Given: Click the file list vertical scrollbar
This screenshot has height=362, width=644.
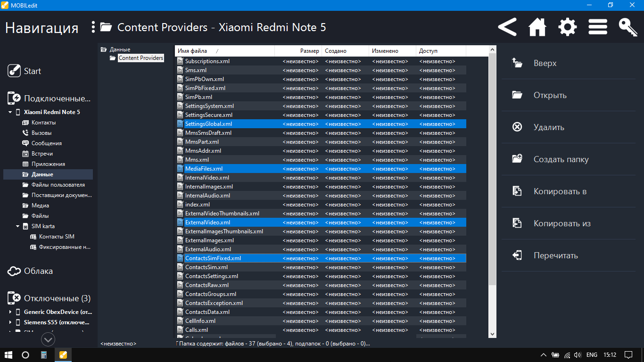Looking at the screenshot, I should (x=492, y=170).
